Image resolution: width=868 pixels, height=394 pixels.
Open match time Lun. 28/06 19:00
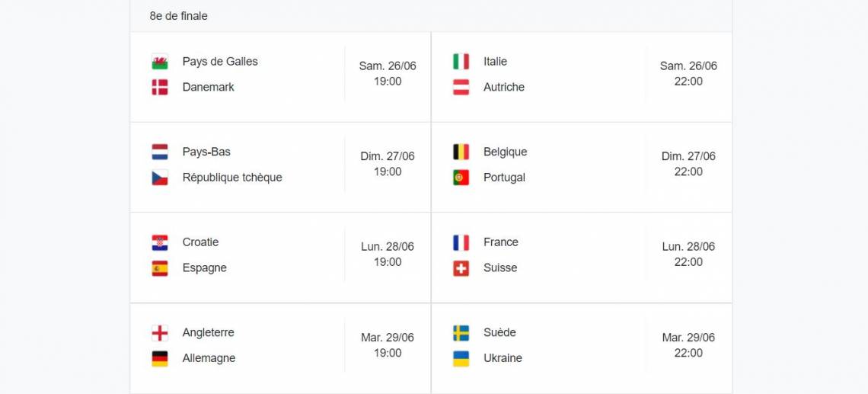[x=388, y=255]
